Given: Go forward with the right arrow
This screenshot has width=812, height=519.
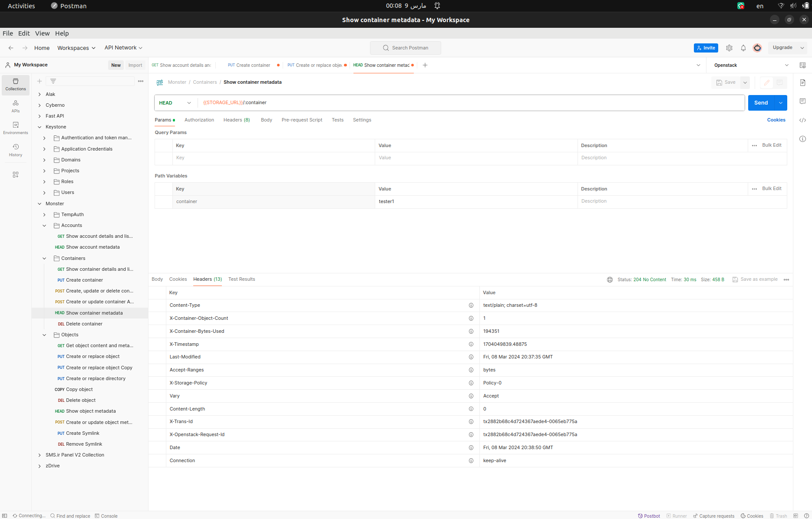Looking at the screenshot, I should (25, 48).
